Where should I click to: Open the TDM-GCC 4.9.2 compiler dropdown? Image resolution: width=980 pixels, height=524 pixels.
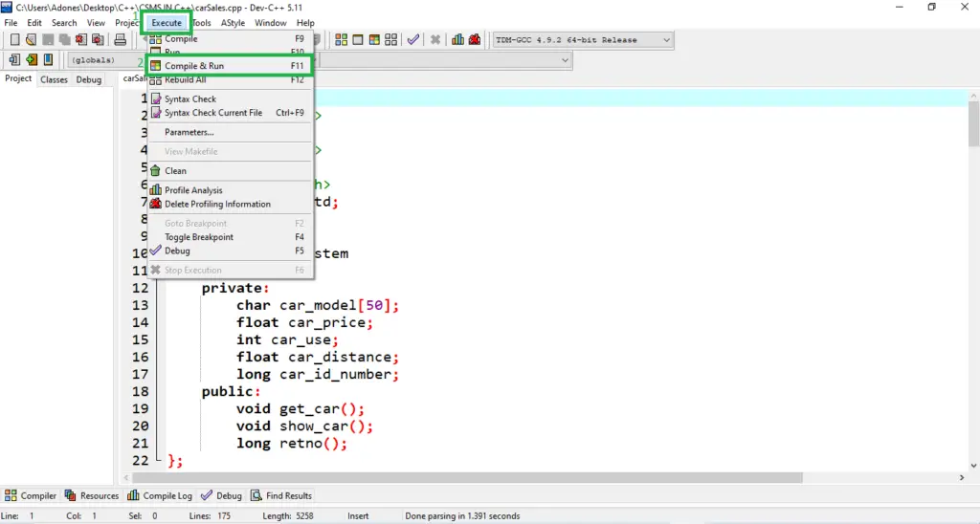583,40
